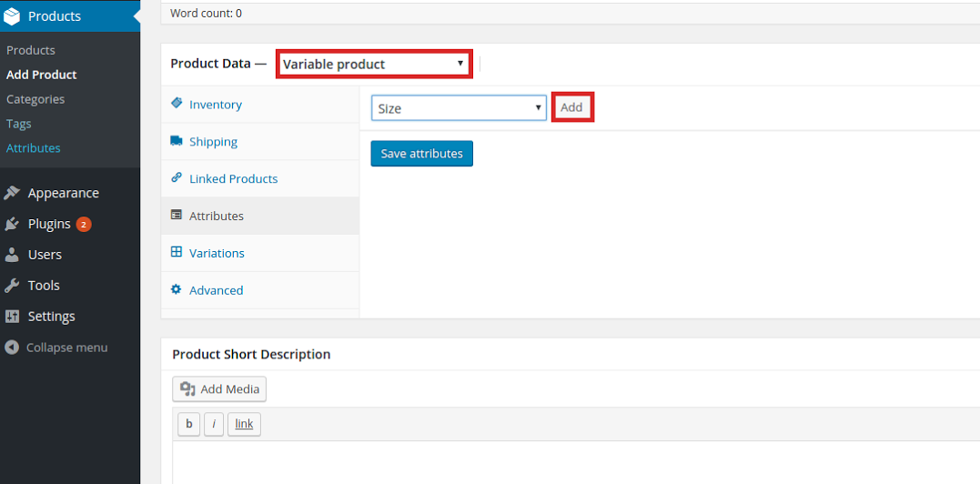Click the Plugins update count badge

[x=84, y=224]
